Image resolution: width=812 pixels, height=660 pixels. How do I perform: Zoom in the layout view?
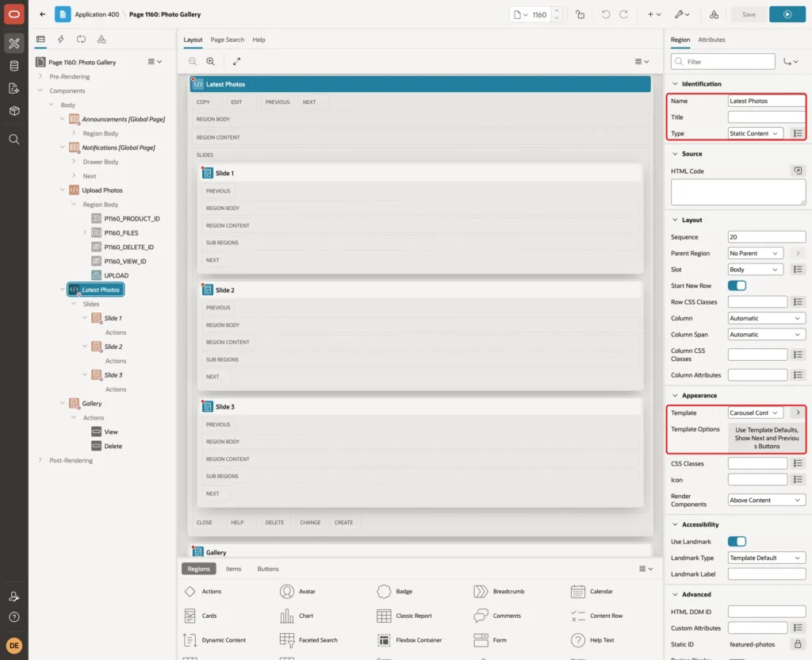point(211,61)
